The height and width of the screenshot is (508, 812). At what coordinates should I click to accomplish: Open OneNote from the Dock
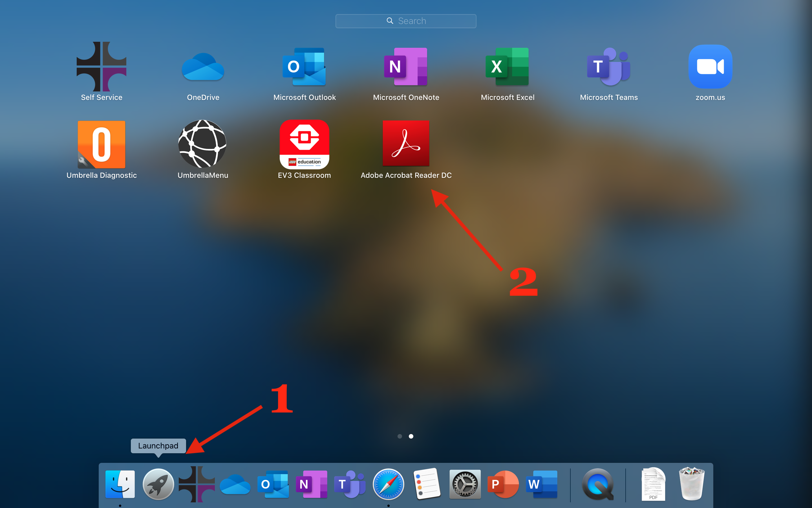tap(311, 484)
